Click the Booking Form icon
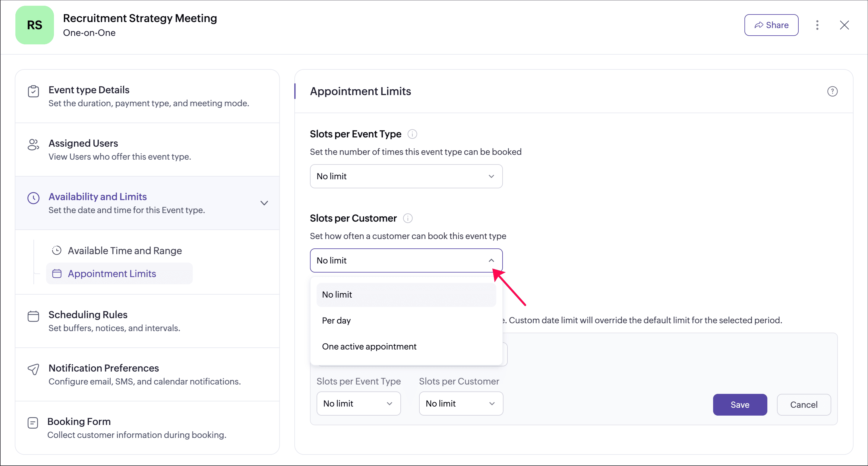This screenshot has width=868, height=466. coord(33,423)
